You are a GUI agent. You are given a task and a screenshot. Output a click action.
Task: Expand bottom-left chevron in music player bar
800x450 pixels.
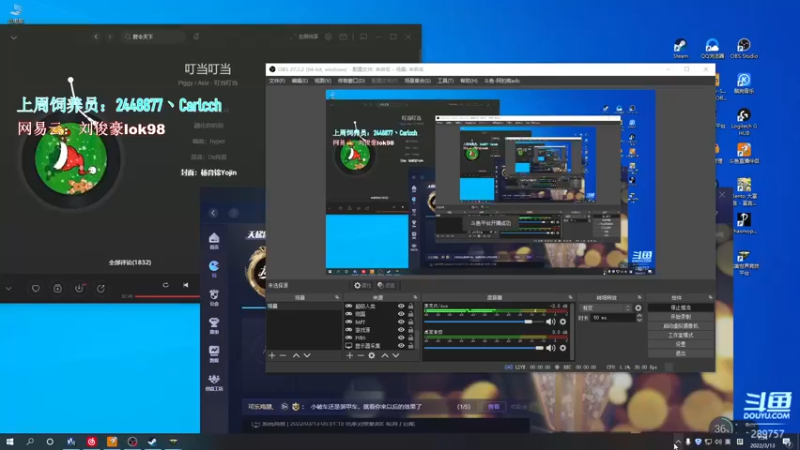tap(9, 288)
